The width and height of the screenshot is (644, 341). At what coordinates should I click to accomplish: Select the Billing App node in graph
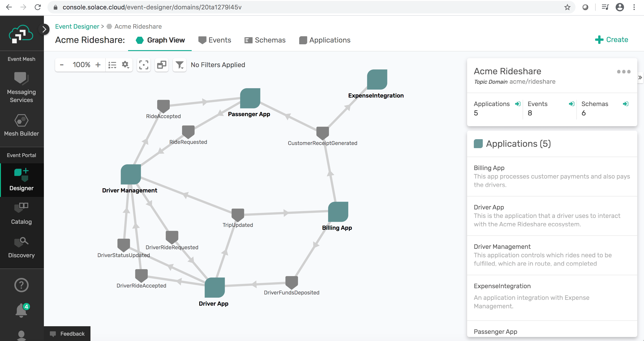point(338,212)
